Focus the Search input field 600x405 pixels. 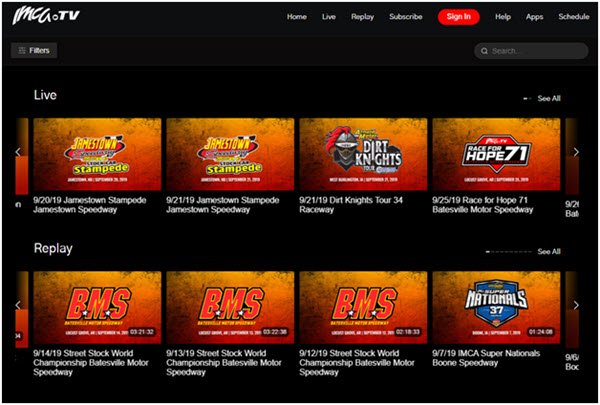[x=531, y=51]
